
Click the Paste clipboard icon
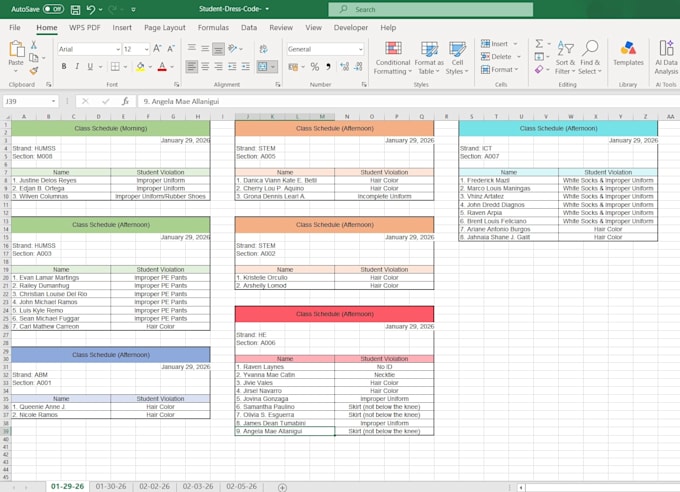click(x=16, y=49)
